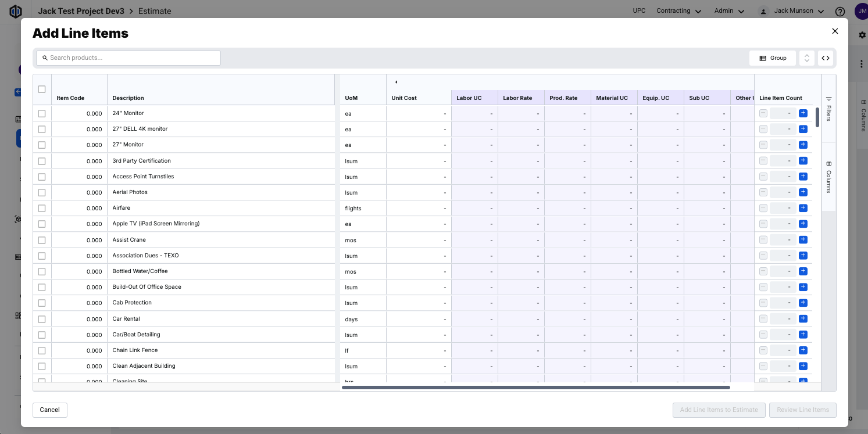
Task: Click the app logo in top-left corner
Action: pos(16,12)
